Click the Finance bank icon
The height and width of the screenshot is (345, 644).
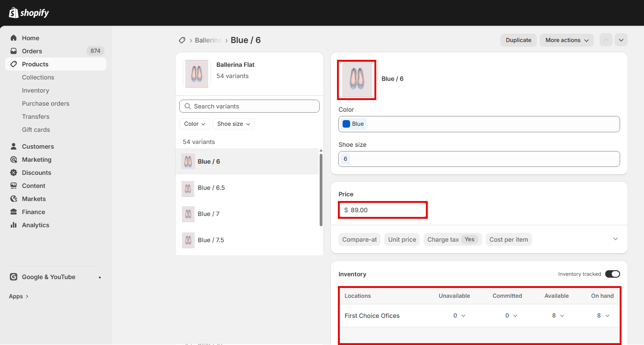(x=14, y=212)
